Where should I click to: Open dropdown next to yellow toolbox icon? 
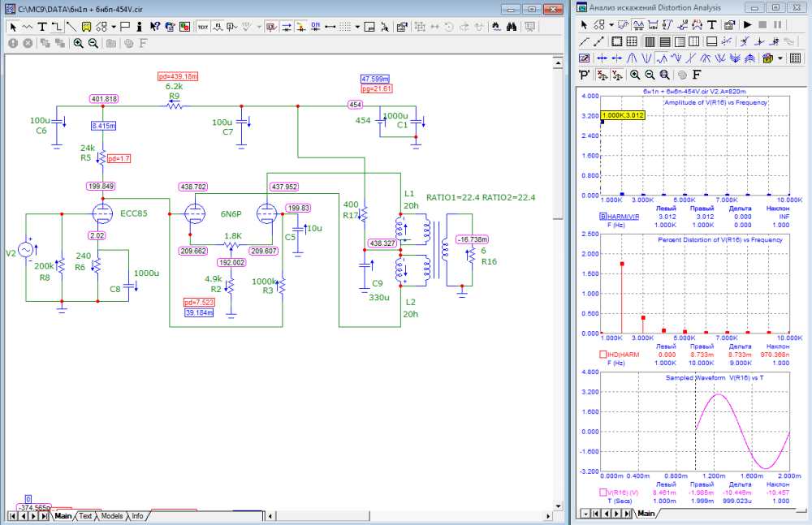pos(780,58)
